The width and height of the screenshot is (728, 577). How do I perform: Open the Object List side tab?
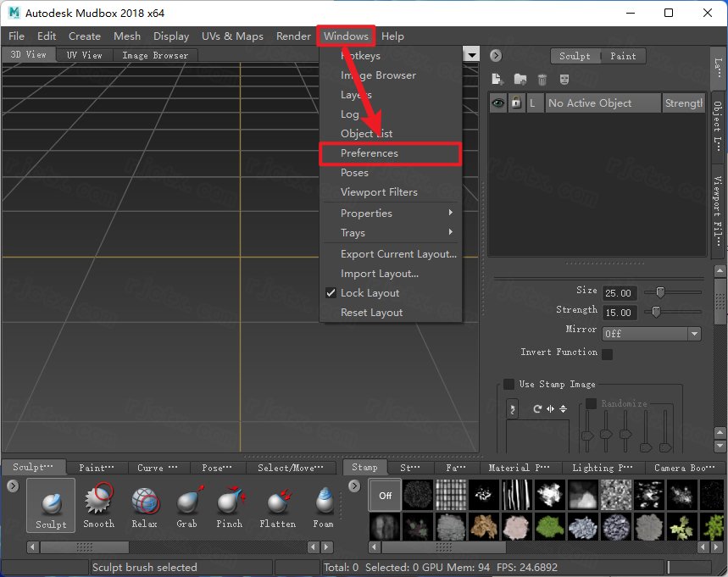718,125
